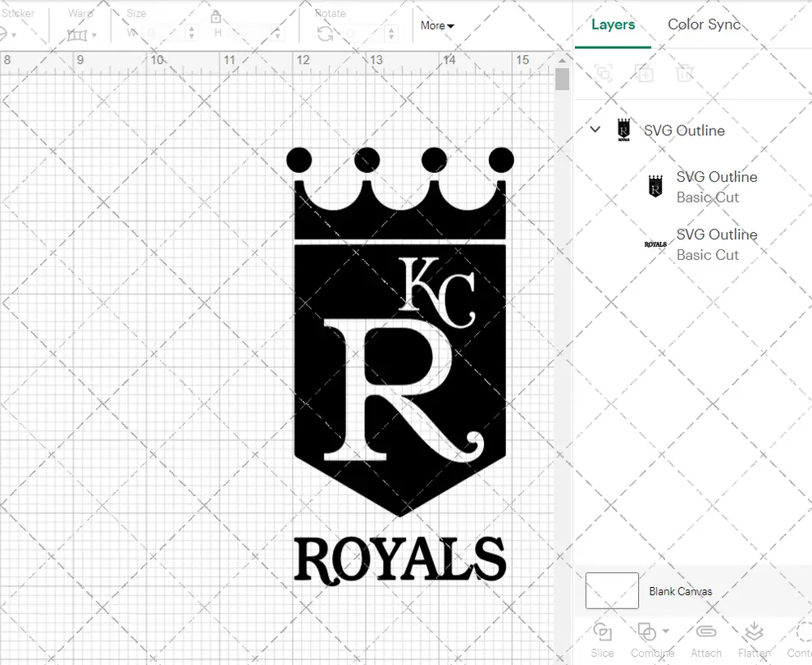Delete layers using the trash icon
The image size is (812, 665).
click(x=686, y=73)
